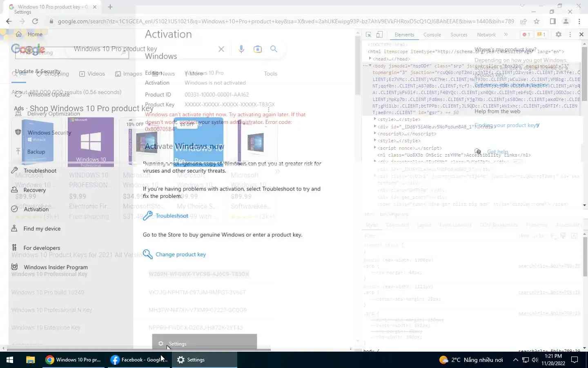The height and width of the screenshot is (368, 588).
Task: Click the yellow warning count badge in DevTools
Action: tap(541, 35)
